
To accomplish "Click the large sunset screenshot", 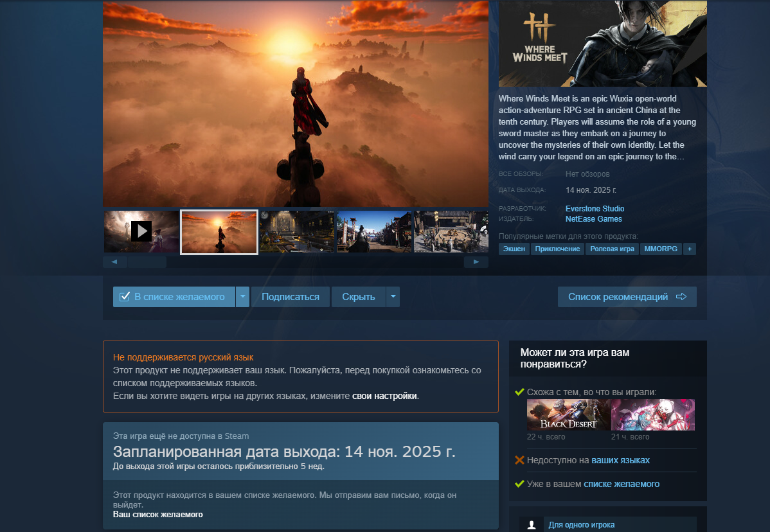I will coord(296,103).
